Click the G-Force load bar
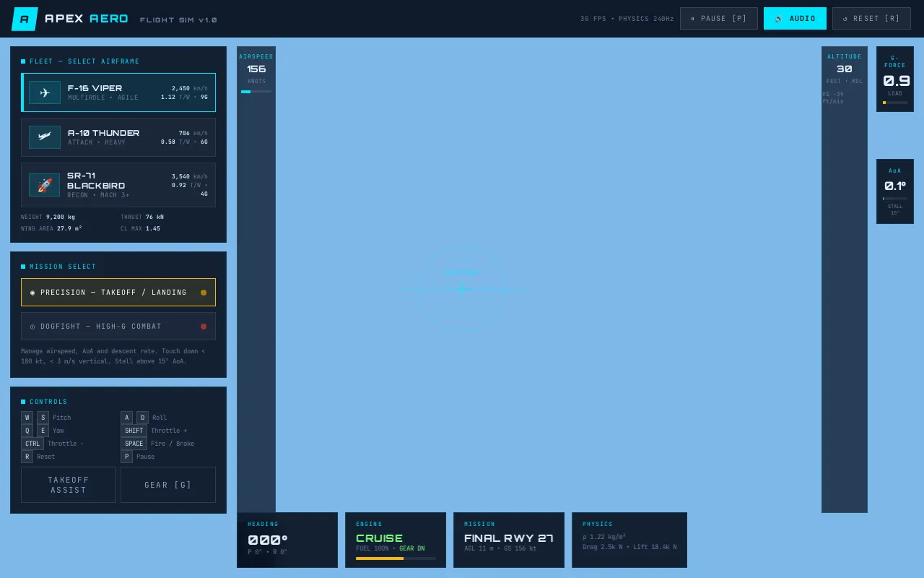Viewport: 924px width, 578px height. tap(895, 103)
